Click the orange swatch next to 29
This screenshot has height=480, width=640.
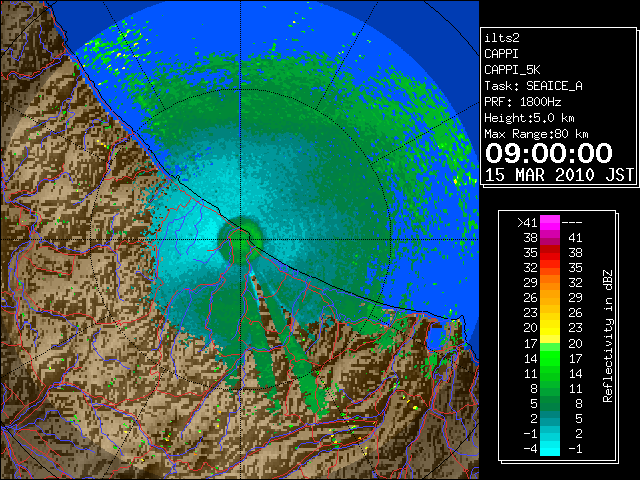point(550,283)
